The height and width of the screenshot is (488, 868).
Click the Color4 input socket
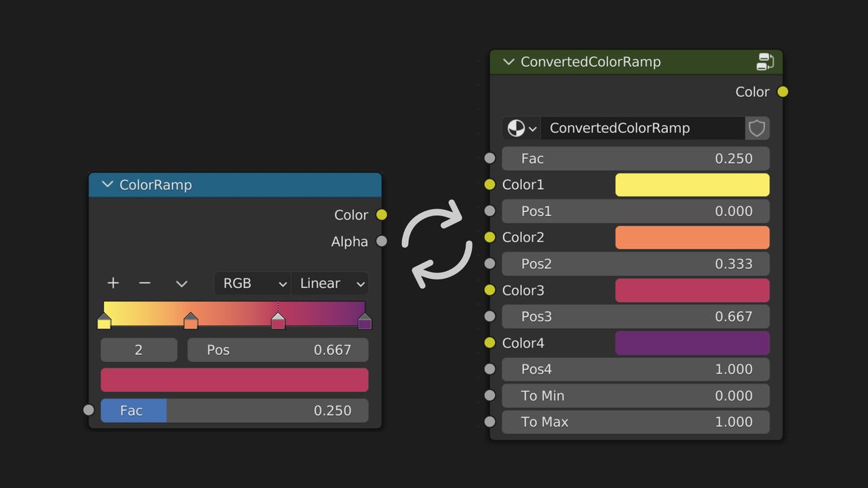(x=490, y=343)
